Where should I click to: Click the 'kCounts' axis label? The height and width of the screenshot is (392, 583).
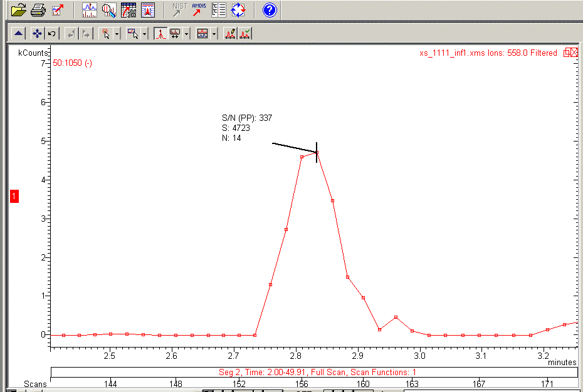click(33, 53)
